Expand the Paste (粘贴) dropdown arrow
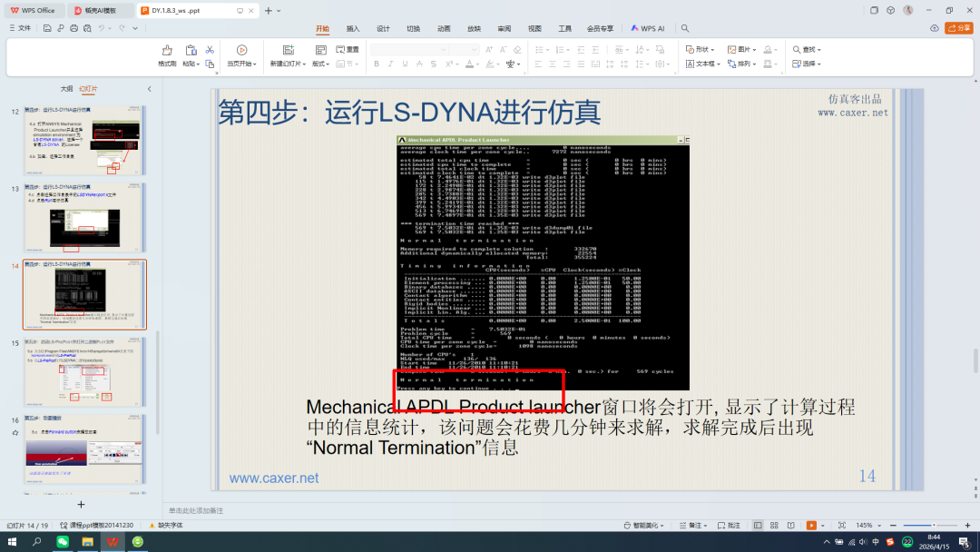980x552 pixels. 198,64
